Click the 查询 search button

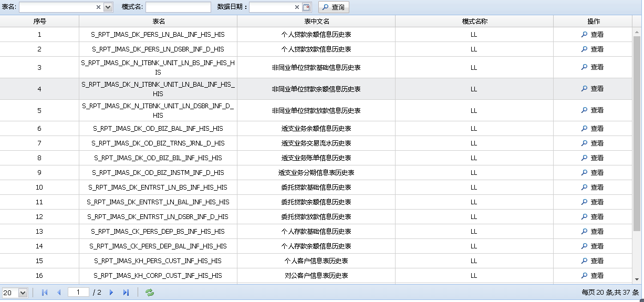334,7
